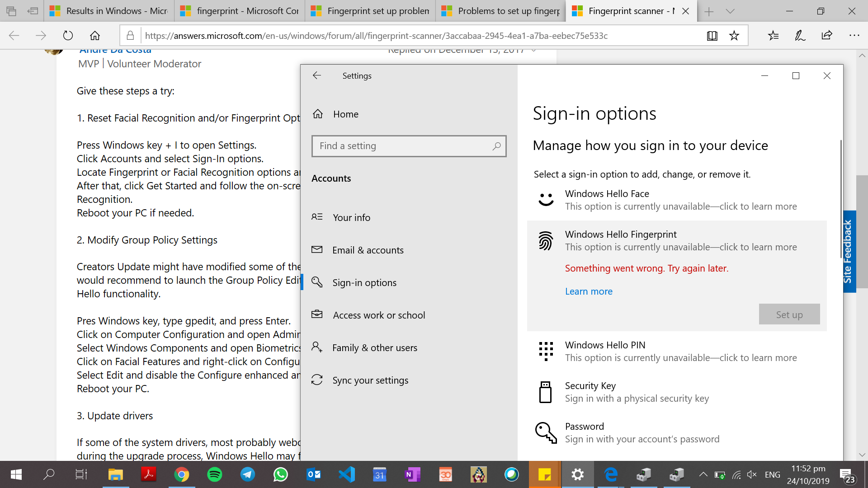Toggle Edge reading view icon
Screen dimensions: 868x488
(712, 36)
